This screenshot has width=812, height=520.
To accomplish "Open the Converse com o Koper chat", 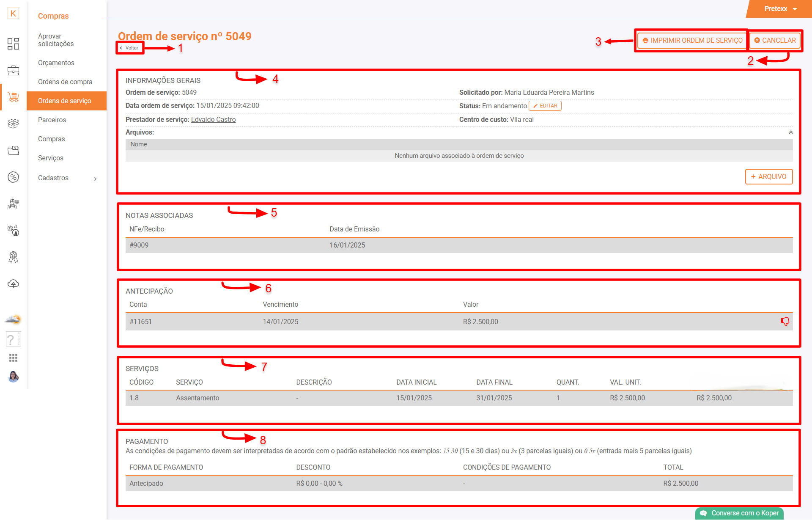I will click(739, 513).
